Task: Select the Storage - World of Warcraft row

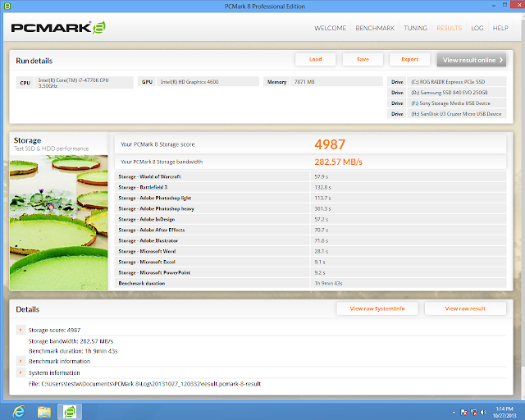Action: point(310,176)
